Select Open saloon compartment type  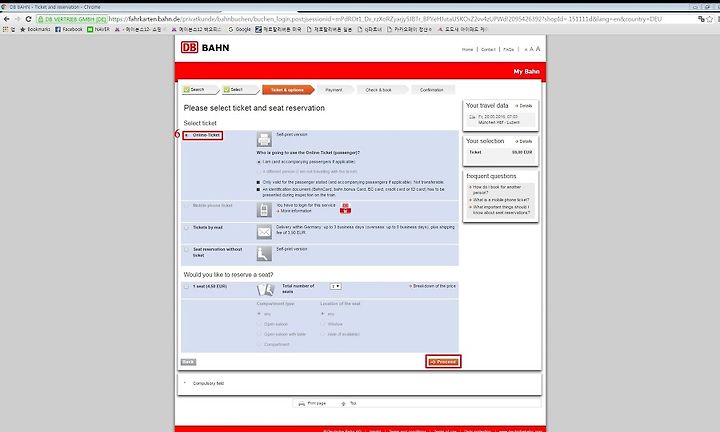coord(259,324)
